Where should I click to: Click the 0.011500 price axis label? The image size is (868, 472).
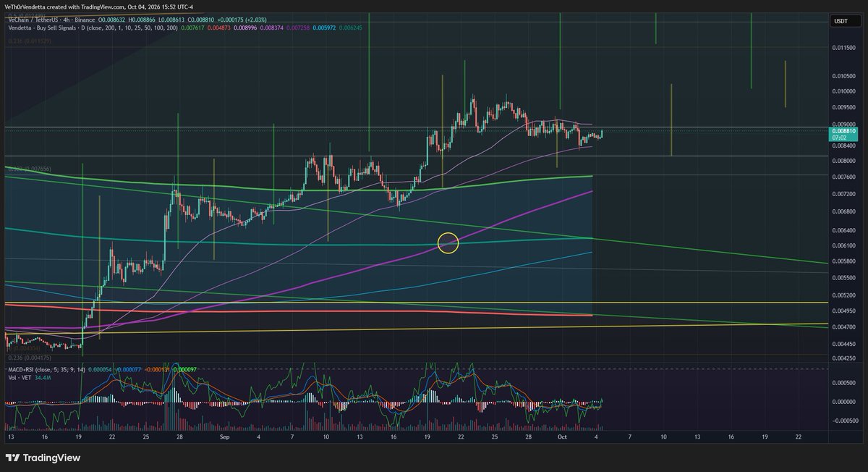[x=843, y=49]
